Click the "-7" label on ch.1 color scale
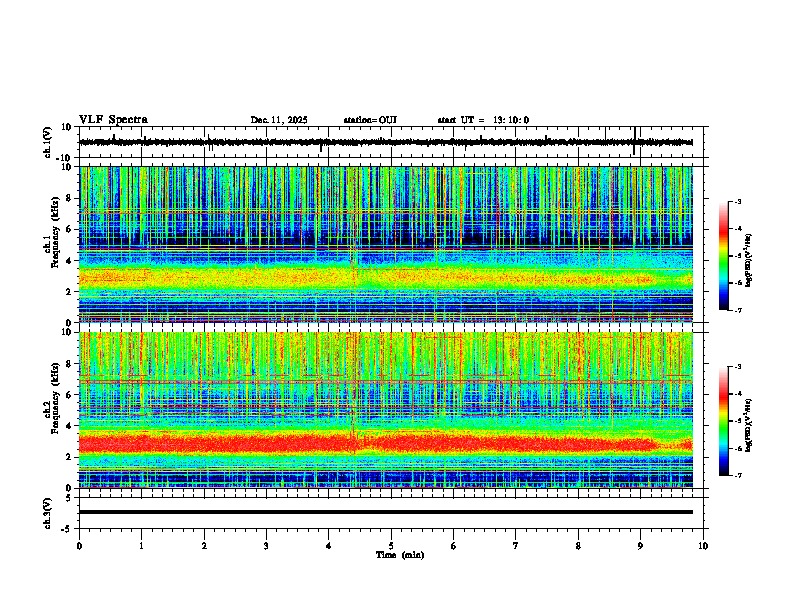Image resolution: width=792 pixels, height=612 pixels. coord(737,310)
